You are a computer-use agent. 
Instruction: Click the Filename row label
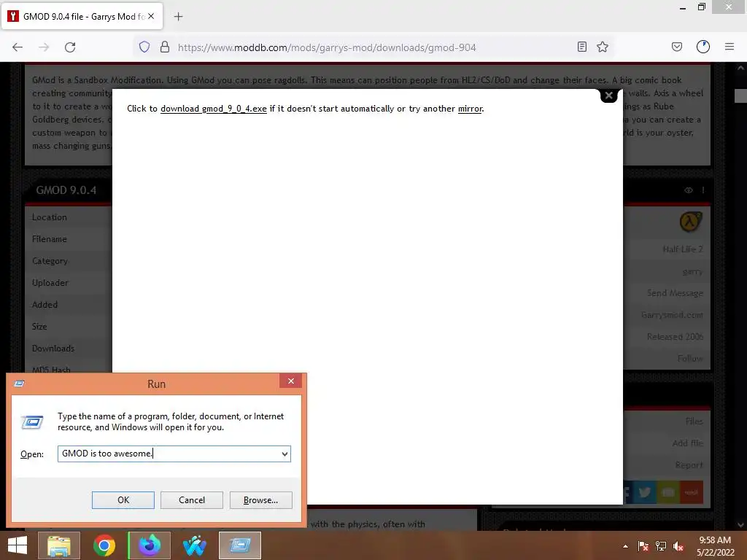tap(50, 239)
